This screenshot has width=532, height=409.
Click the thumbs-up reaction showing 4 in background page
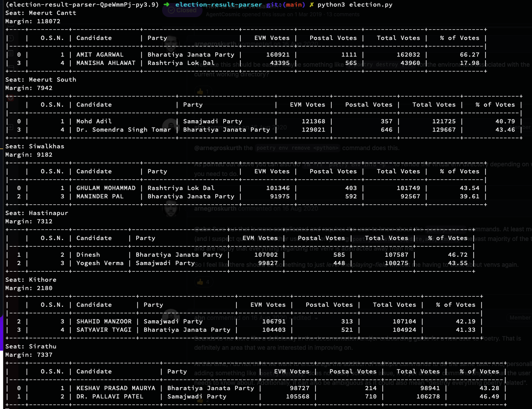tap(203, 282)
